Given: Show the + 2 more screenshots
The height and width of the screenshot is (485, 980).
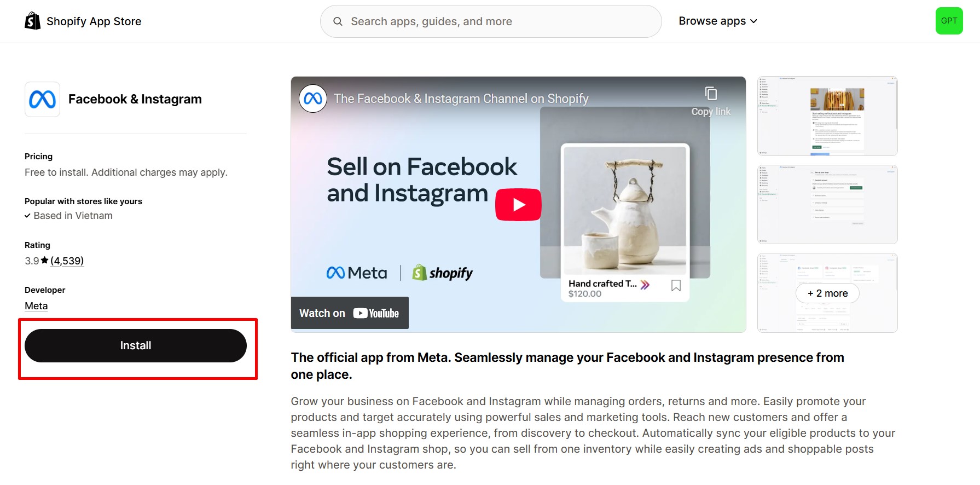Looking at the screenshot, I should 827,293.
